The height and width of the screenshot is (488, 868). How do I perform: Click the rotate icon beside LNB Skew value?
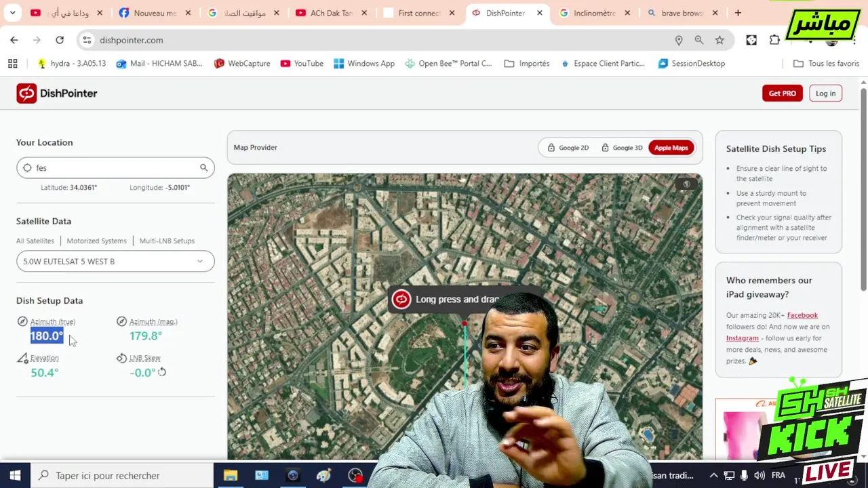click(162, 372)
